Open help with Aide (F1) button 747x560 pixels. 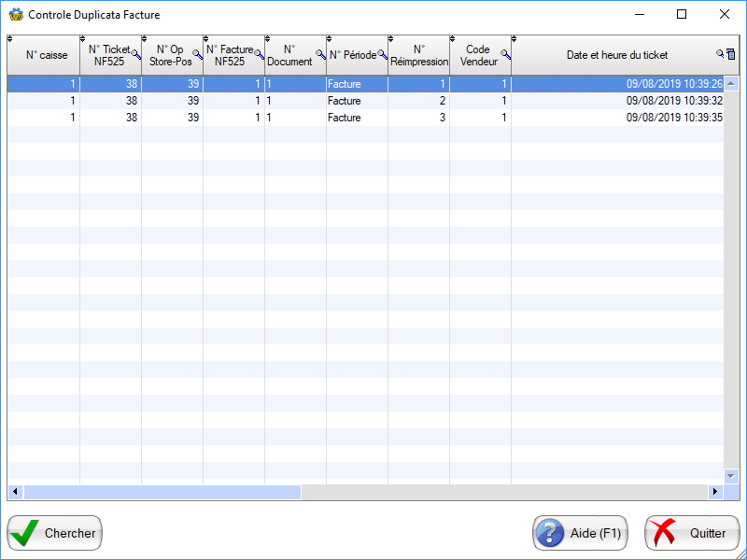click(x=580, y=533)
